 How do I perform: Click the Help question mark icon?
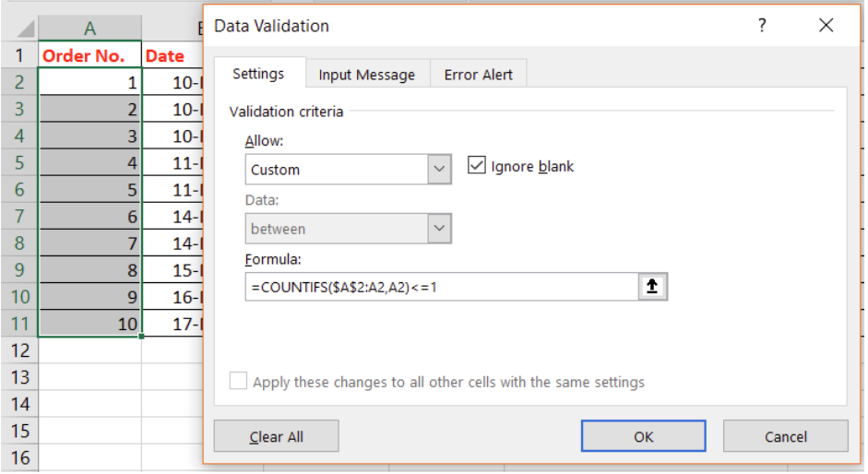pyautogui.click(x=761, y=26)
